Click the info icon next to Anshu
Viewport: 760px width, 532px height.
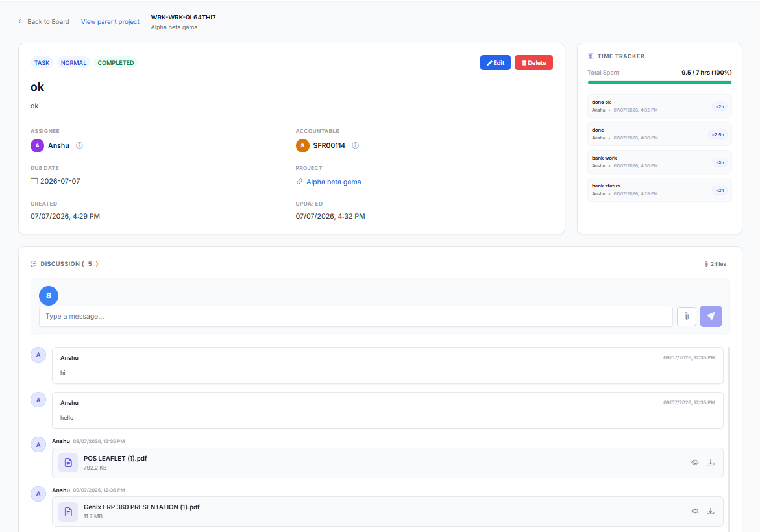point(79,145)
